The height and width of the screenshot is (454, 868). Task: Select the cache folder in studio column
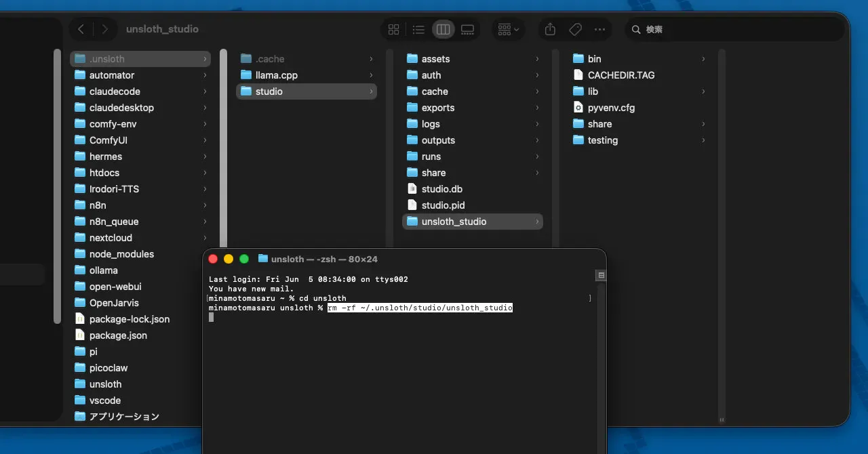point(473,91)
